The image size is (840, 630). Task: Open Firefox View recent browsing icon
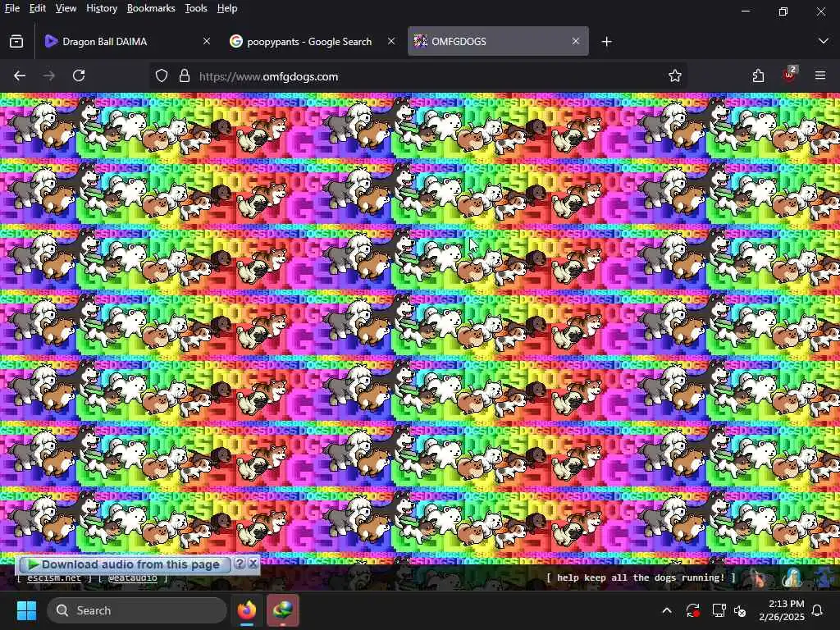(16, 41)
